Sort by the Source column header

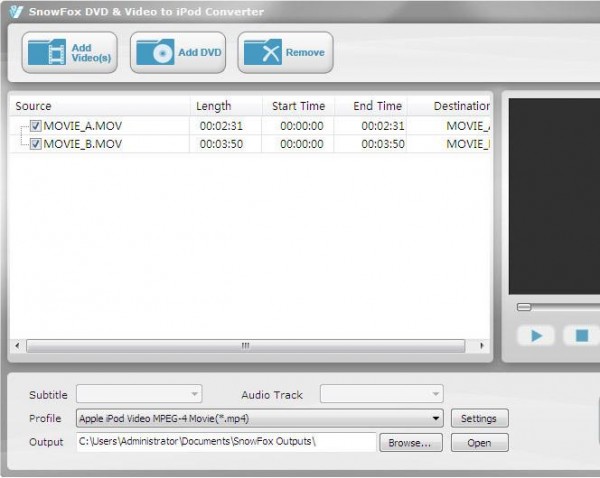pyautogui.click(x=99, y=106)
